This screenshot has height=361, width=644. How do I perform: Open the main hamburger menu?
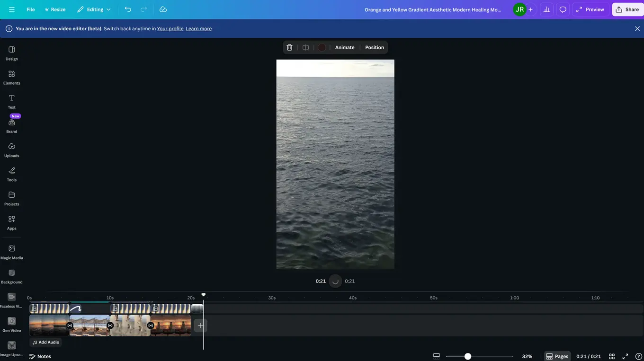point(12,9)
